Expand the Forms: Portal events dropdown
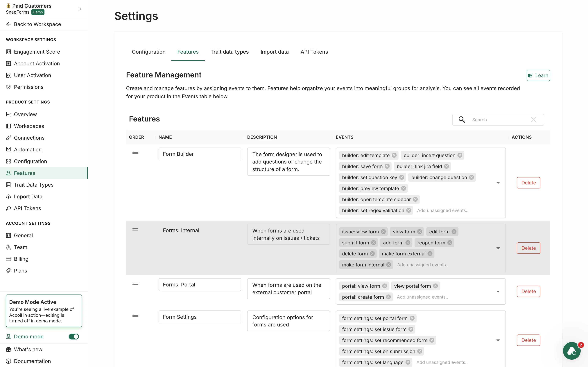The image size is (588, 367). 498,291
